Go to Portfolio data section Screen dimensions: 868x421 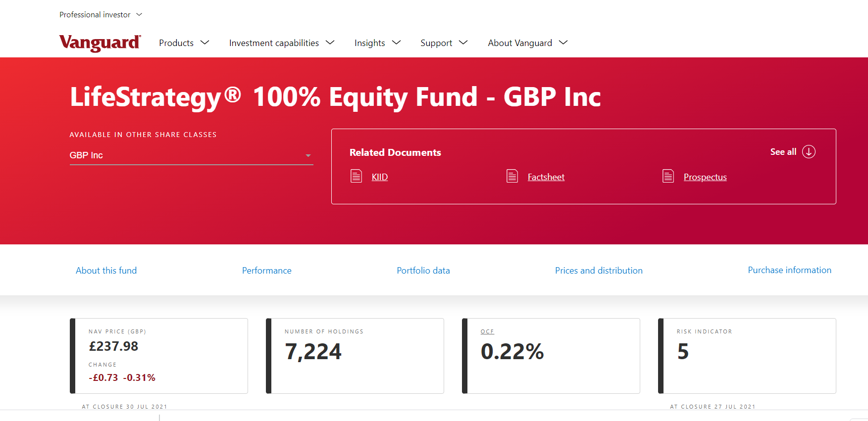(423, 271)
